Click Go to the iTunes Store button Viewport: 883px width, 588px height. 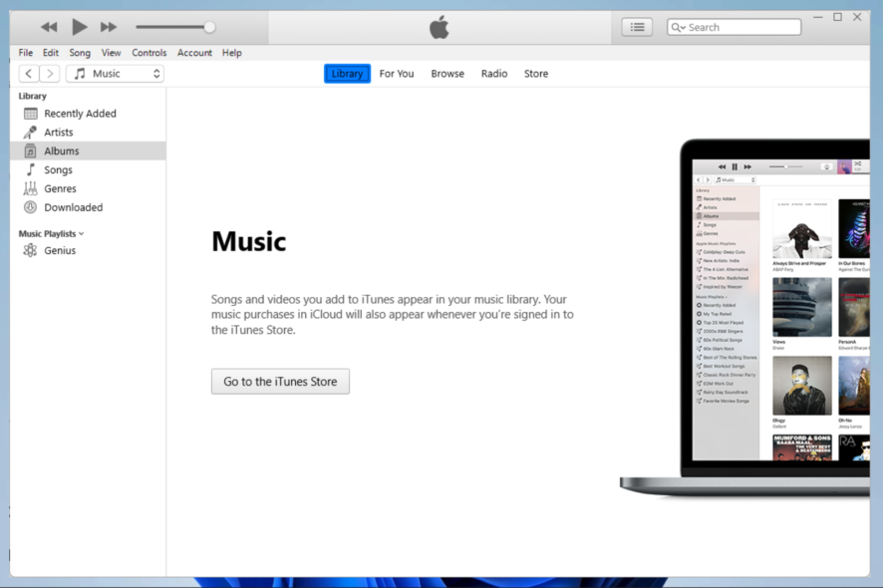[x=280, y=381]
